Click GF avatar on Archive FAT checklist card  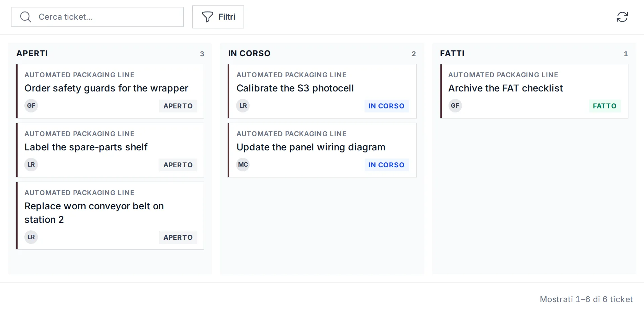(x=455, y=106)
